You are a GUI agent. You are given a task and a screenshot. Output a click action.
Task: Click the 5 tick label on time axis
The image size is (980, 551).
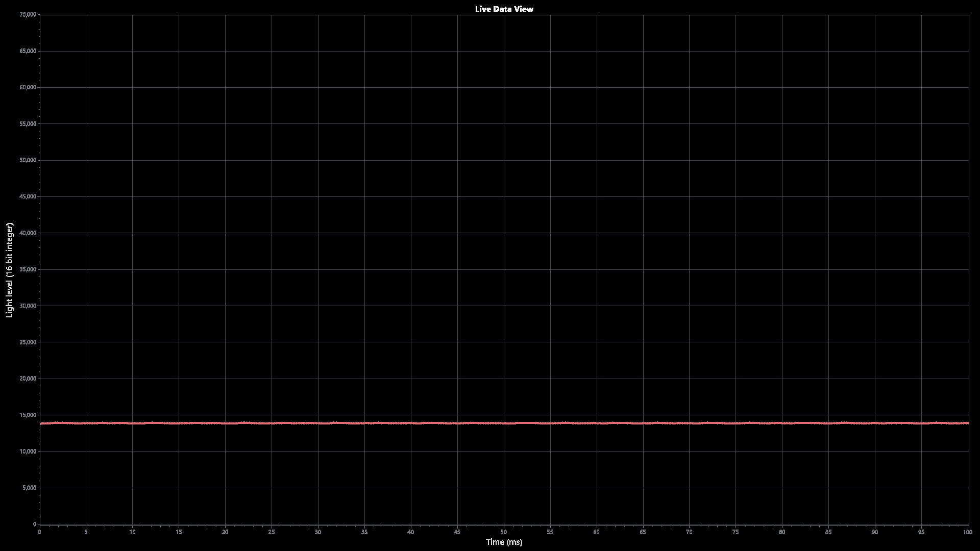pyautogui.click(x=86, y=532)
